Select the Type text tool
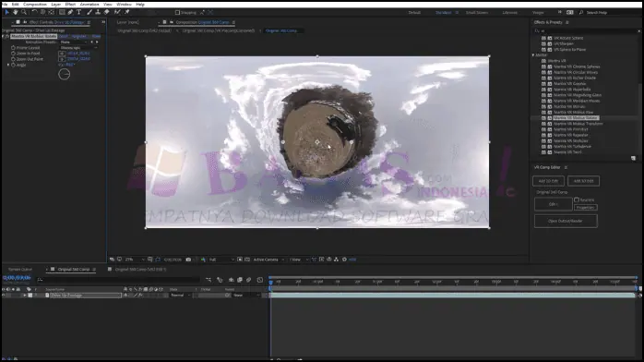Screen dimensions: 644x362 pyautogui.click(x=78, y=12)
